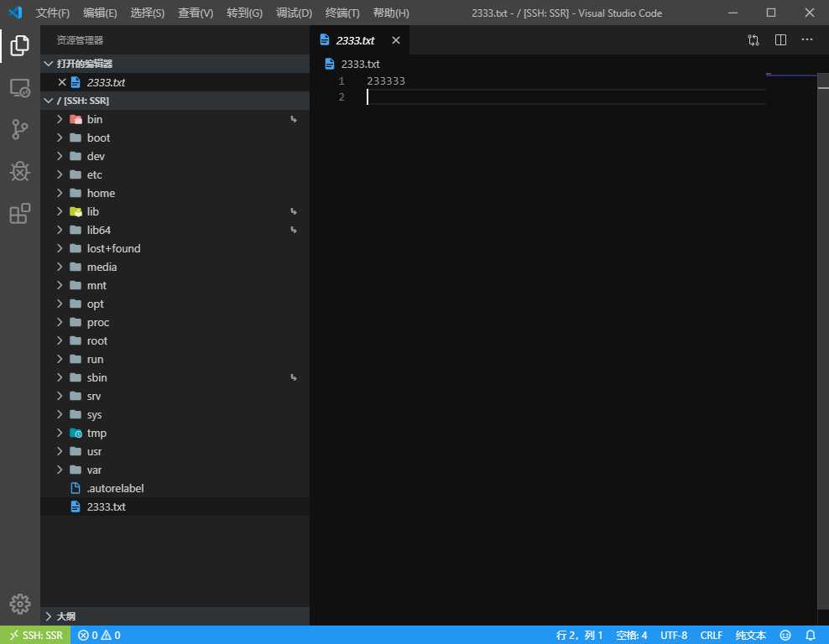Expand the boot folder

(175, 138)
